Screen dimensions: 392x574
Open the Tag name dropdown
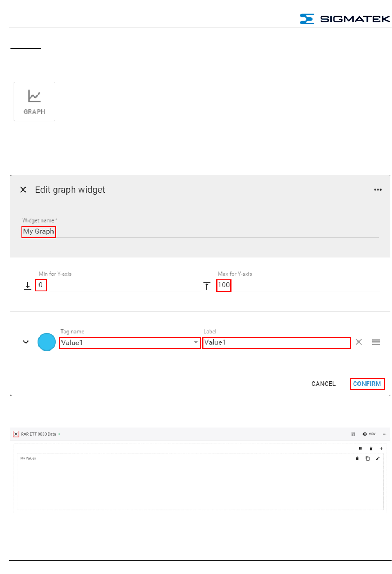(x=130, y=343)
